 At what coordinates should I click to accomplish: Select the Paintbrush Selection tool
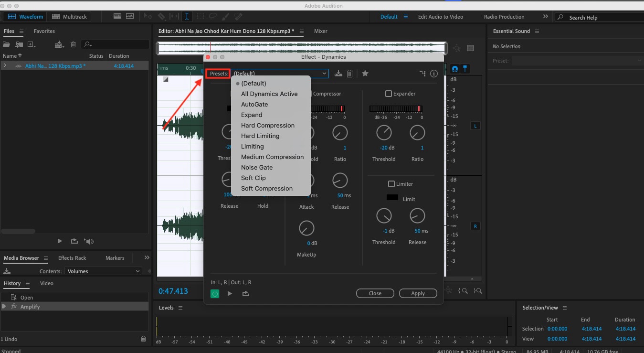click(x=225, y=16)
